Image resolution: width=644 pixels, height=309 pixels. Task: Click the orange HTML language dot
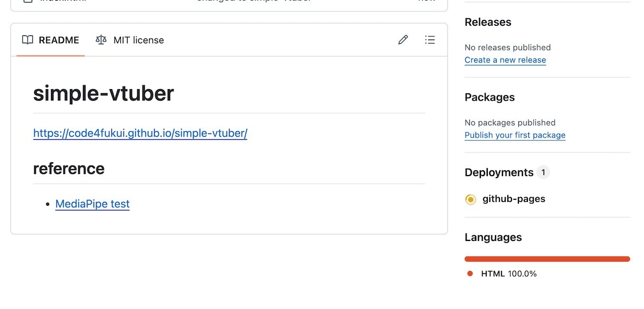(470, 274)
